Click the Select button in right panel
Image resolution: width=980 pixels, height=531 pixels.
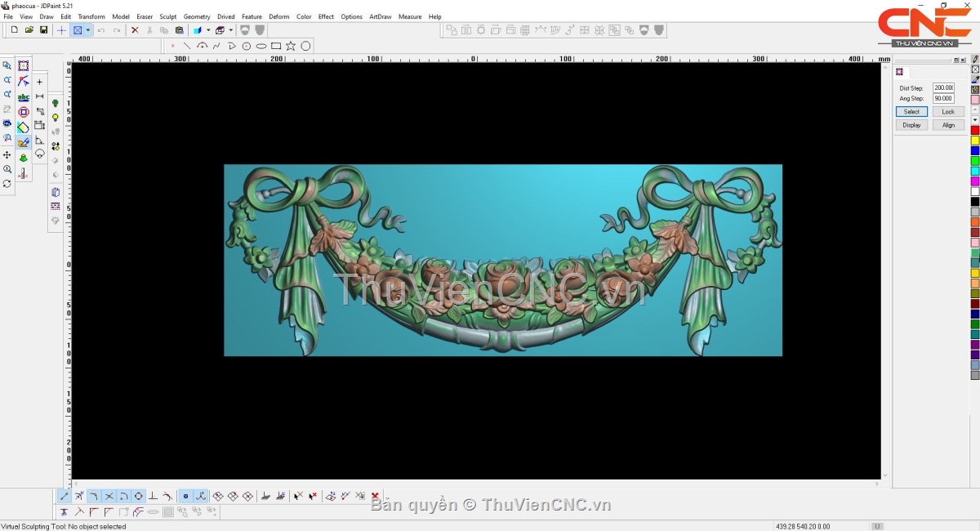pyautogui.click(x=911, y=112)
